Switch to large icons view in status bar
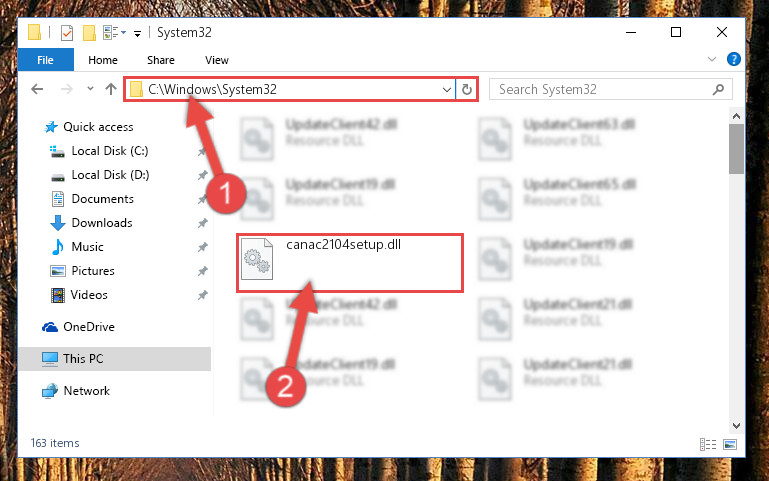 (730, 444)
